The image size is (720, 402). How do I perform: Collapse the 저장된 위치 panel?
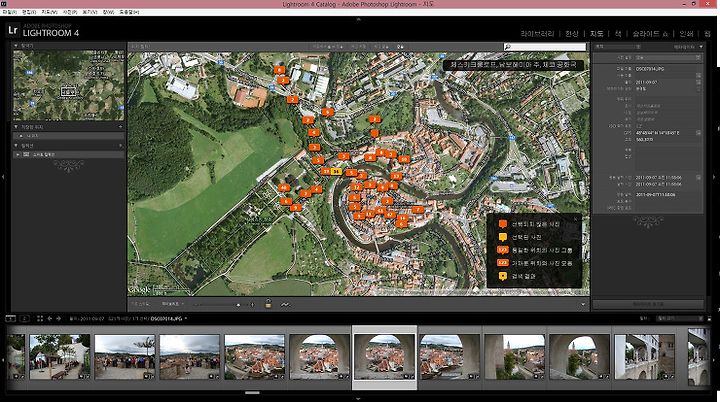coord(16,126)
